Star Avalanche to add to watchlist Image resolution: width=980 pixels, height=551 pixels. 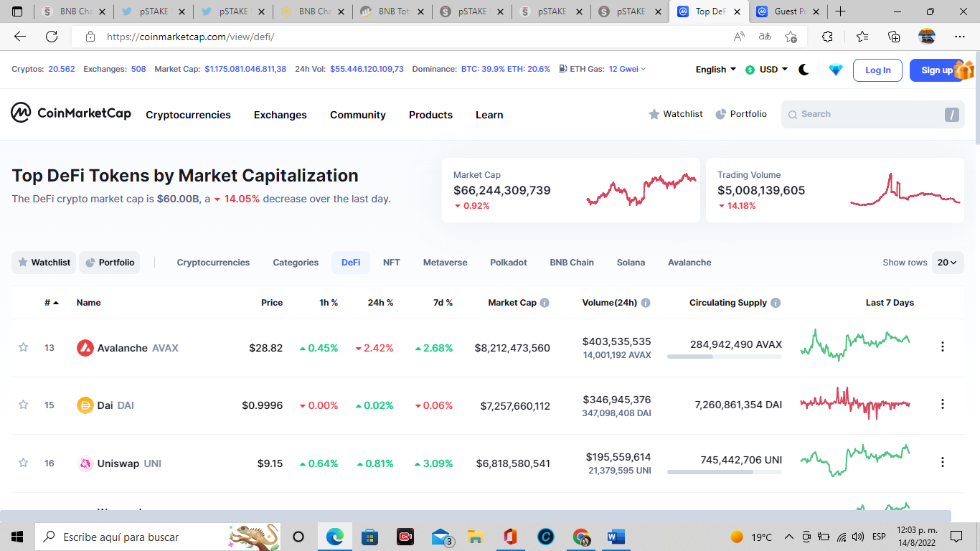(x=23, y=347)
